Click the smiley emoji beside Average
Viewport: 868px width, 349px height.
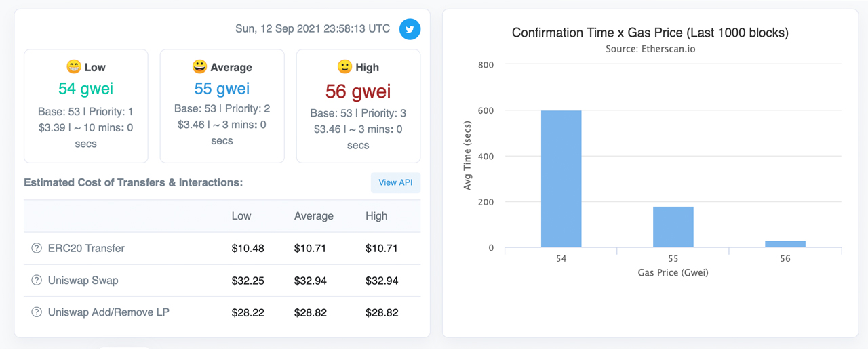(199, 66)
